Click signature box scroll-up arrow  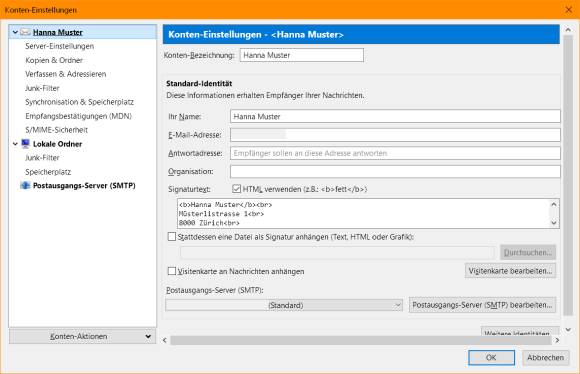click(x=554, y=204)
